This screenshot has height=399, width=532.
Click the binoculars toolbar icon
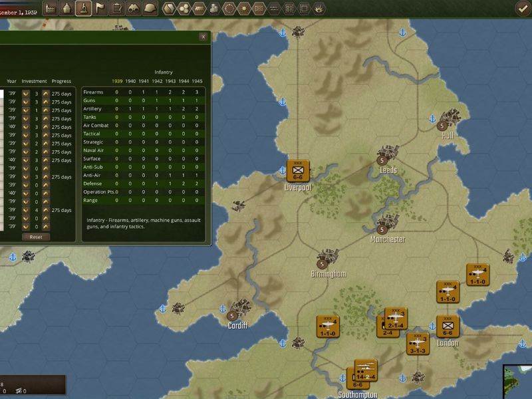coord(134,9)
